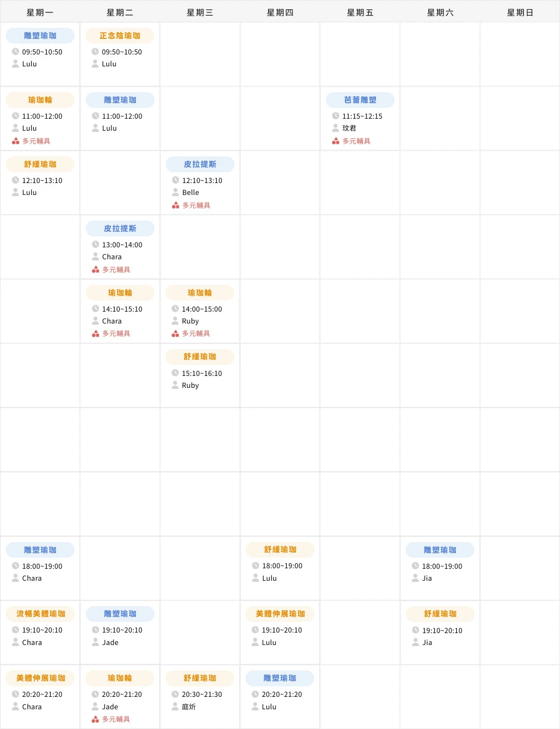Click the 星期三 column header
The image size is (560, 729).
(200, 11)
